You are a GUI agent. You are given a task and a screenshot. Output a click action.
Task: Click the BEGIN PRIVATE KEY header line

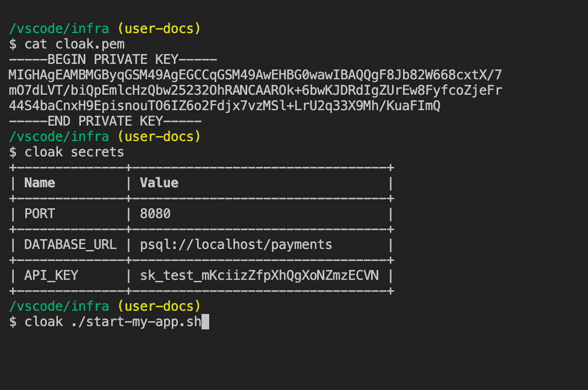pos(113,59)
